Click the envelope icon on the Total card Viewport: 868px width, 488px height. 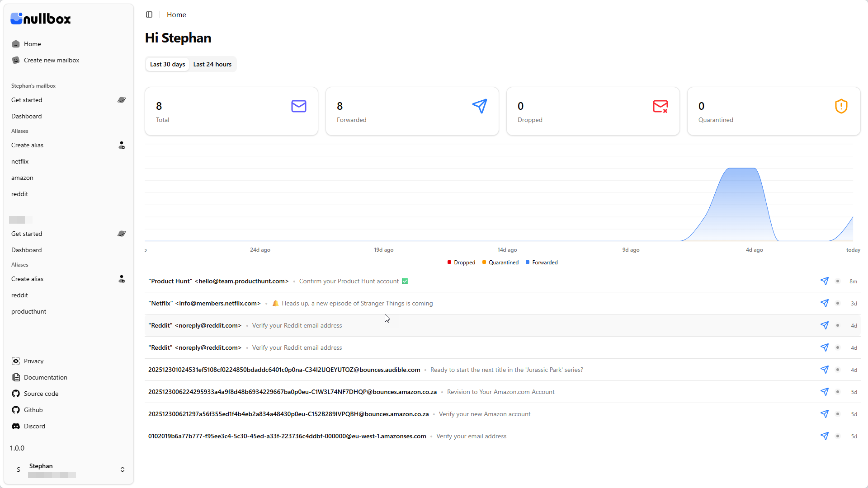(x=298, y=106)
